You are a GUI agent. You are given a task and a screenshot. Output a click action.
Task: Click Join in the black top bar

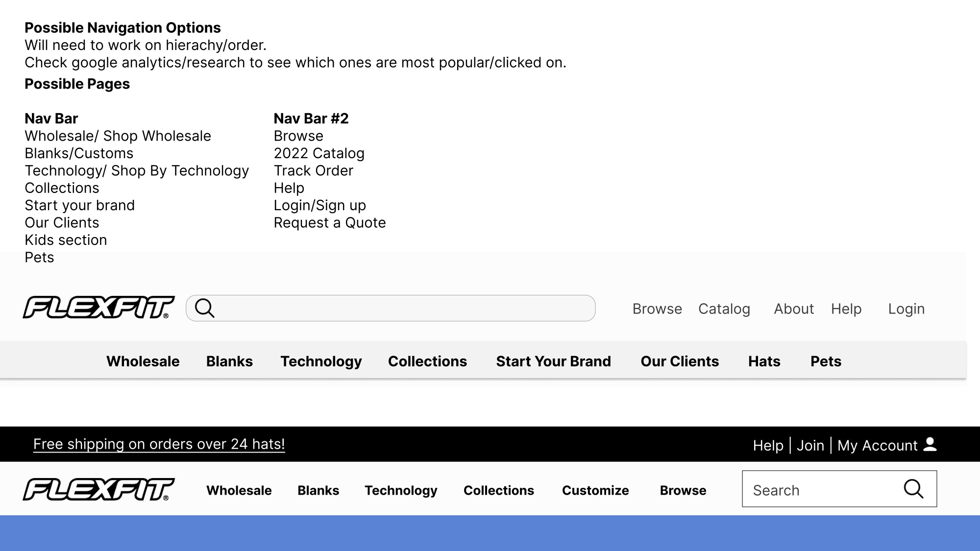(x=810, y=446)
